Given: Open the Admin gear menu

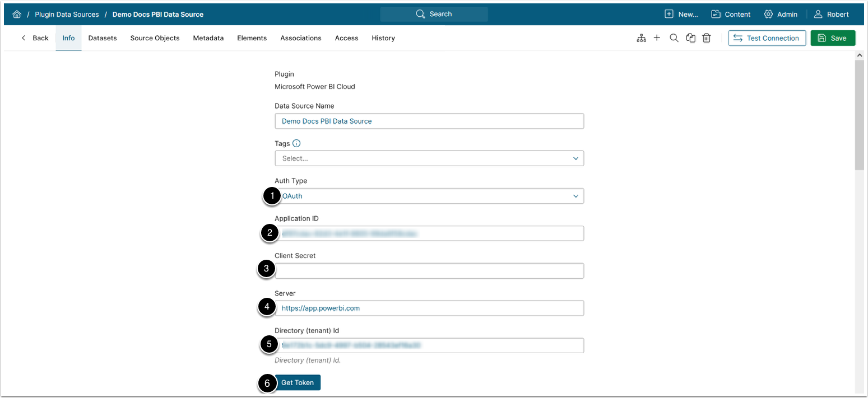Looking at the screenshot, I should click(780, 15).
